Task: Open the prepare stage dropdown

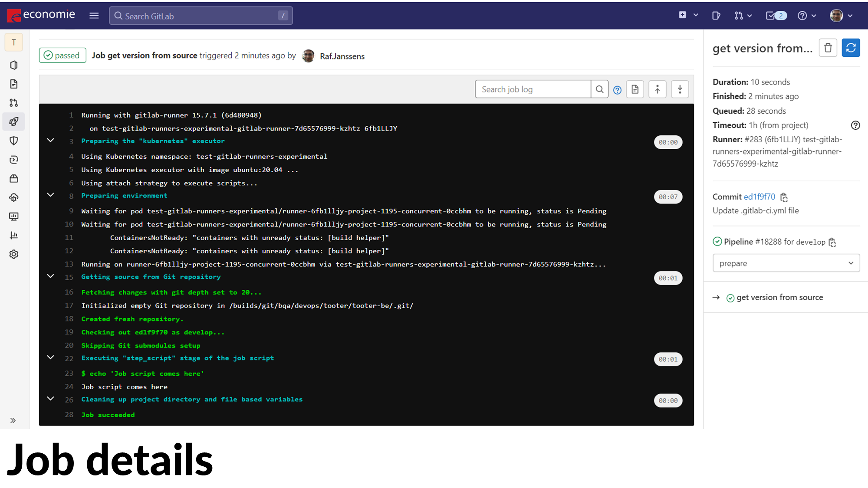Action: tap(786, 263)
